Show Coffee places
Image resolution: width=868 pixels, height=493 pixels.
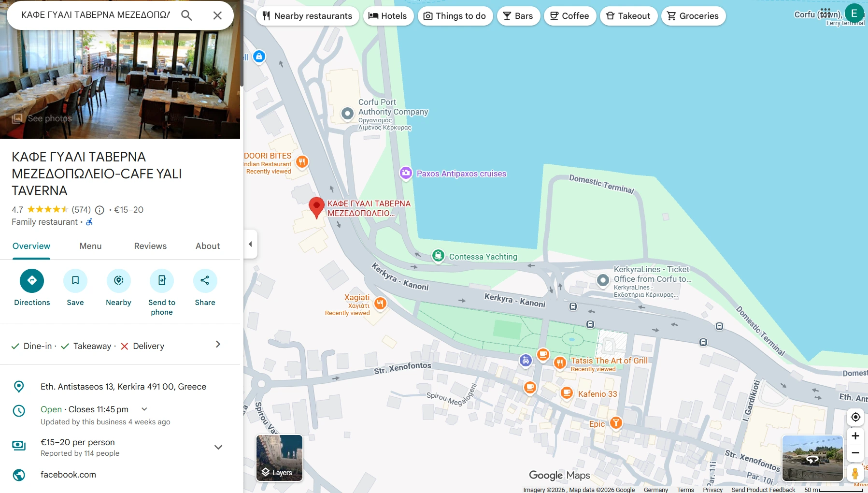(x=570, y=16)
